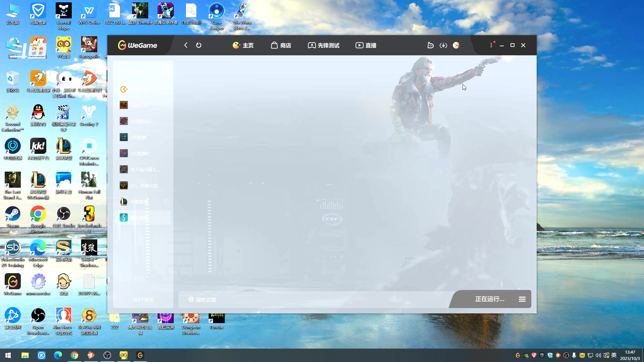Open OBS Studio desktop shortcut
Viewport: 644px width, 362px height.
click(x=64, y=217)
